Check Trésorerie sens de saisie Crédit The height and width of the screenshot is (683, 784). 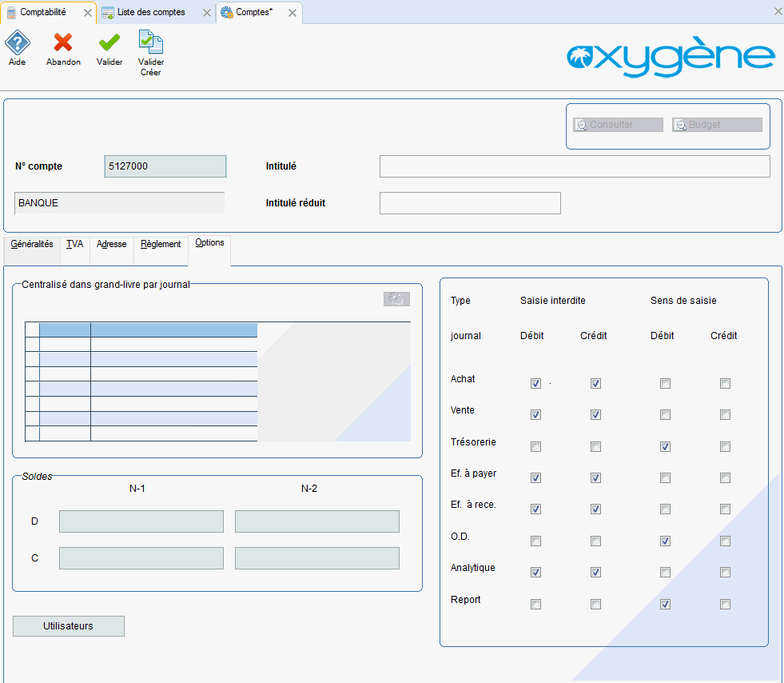725,447
